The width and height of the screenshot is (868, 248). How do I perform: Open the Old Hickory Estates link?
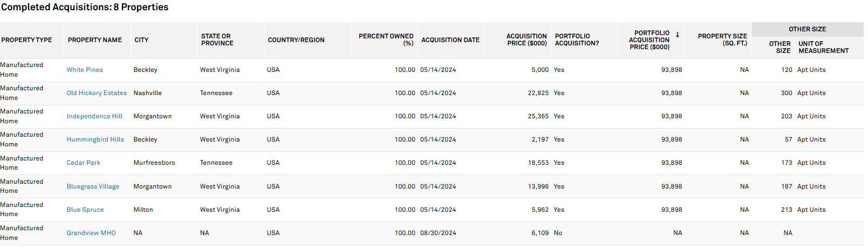click(97, 93)
